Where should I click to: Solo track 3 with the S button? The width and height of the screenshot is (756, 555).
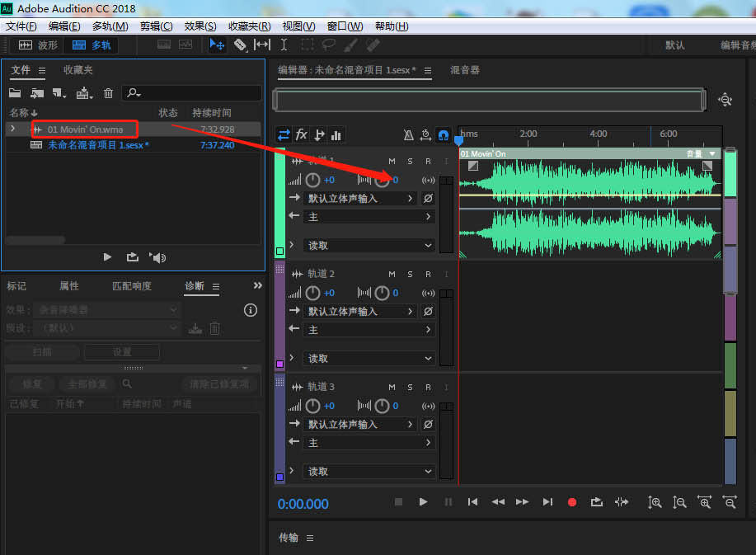[410, 387]
